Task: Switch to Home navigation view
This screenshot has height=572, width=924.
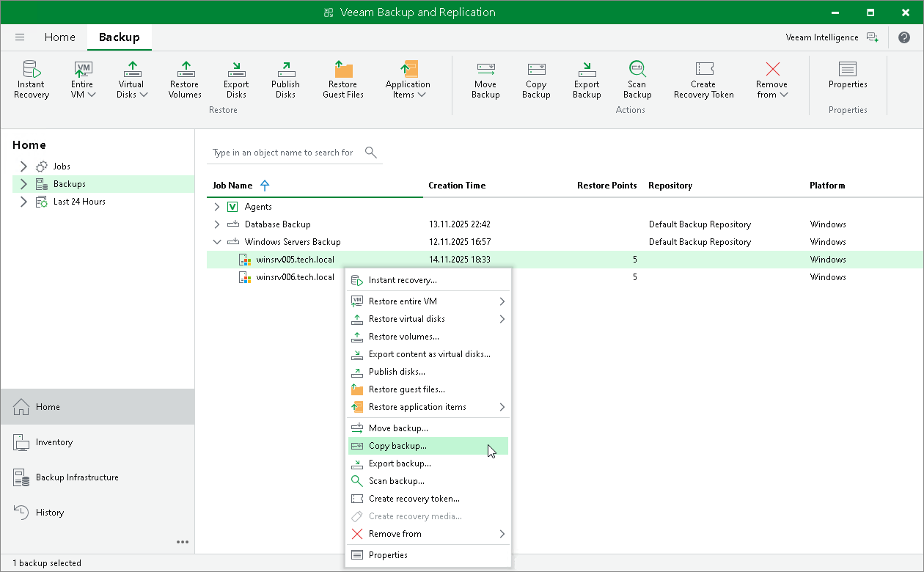Action: (98, 407)
